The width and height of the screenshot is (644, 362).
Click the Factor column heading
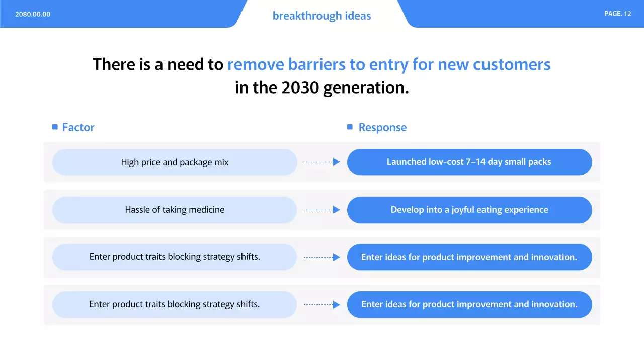pos(78,127)
